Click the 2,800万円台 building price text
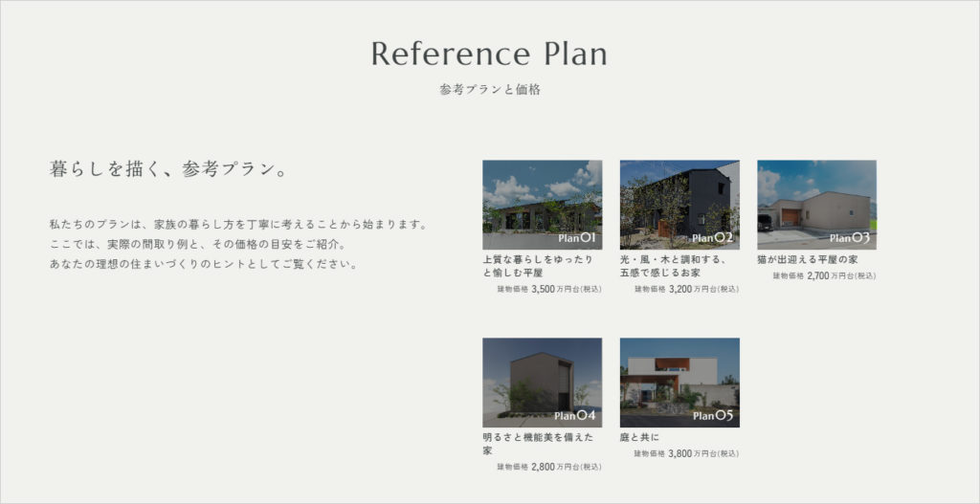 (x=549, y=467)
